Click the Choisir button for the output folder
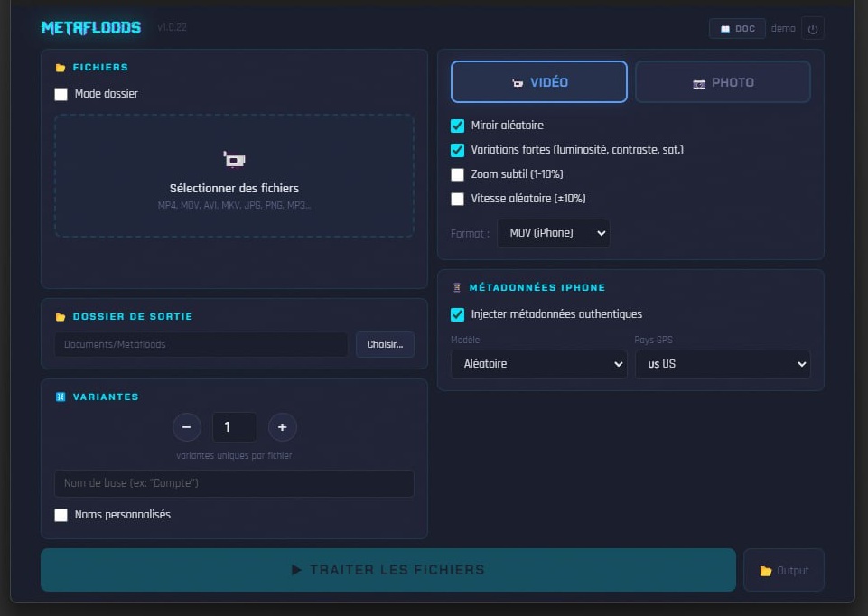Image resolution: width=868 pixels, height=616 pixels. (385, 344)
